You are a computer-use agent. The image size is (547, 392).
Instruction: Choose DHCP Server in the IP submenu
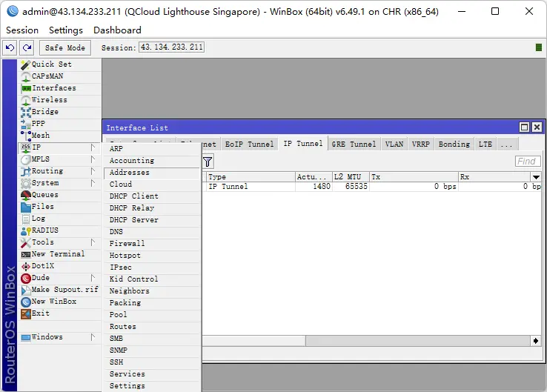pyautogui.click(x=134, y=220)
